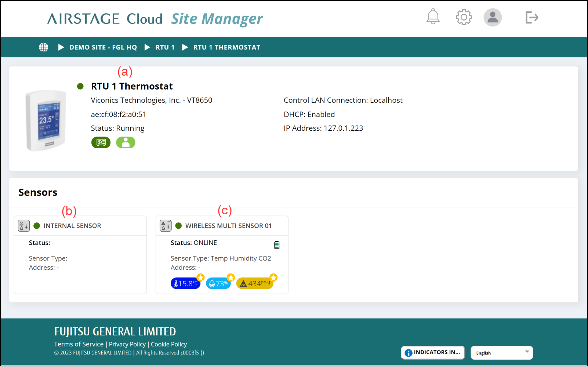Click the Internal Sensor type icon
This screenshot has width=588, height=367.
tap(24, 226)
